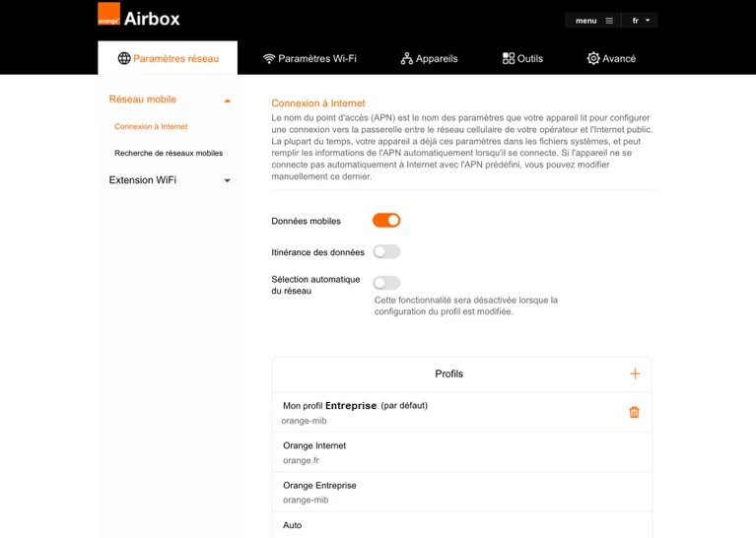Click the Orange logo

pos(108,14)
